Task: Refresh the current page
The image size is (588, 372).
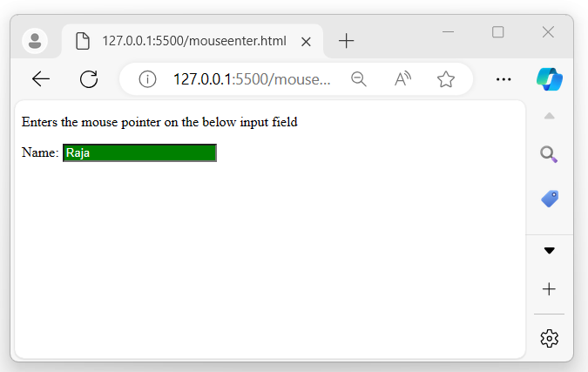Action: (x=88, y=79)
